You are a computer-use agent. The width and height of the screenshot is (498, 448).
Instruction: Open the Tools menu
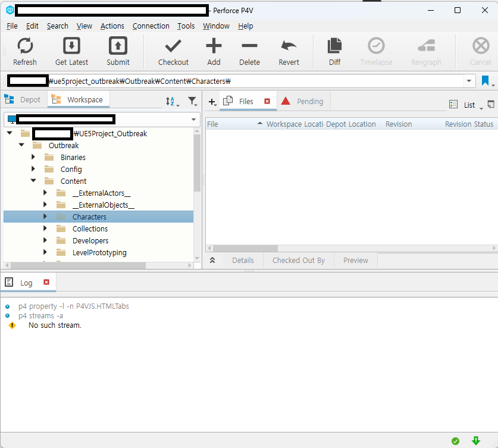tap(186, 26)
